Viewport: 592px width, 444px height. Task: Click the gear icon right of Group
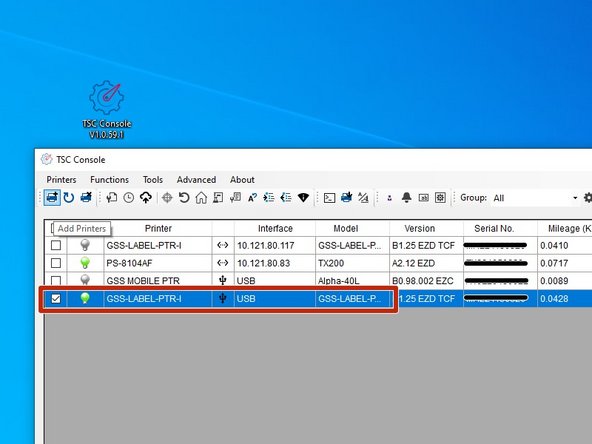tap(587, 197)
